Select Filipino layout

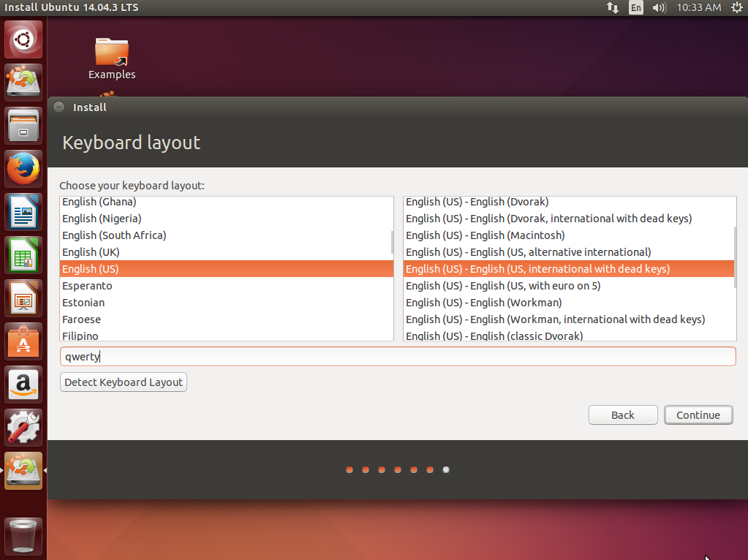pos(227,335)
